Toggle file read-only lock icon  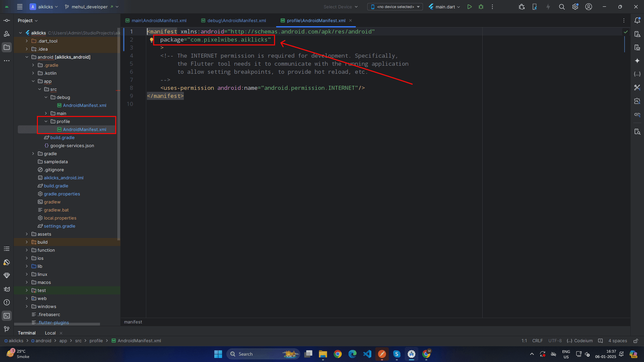636,341
